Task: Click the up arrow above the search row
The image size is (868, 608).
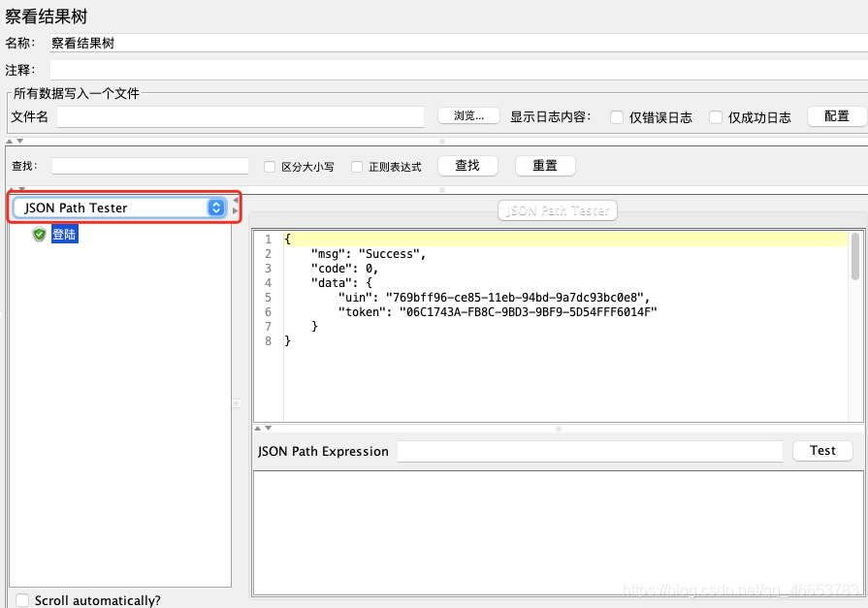Action: click(x=10, y=142)
